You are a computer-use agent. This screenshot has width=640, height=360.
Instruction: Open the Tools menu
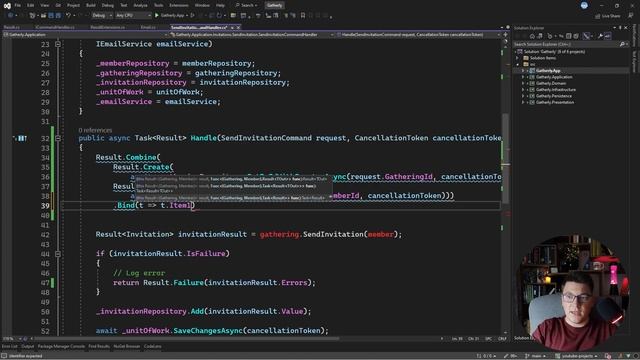[158, 5]
